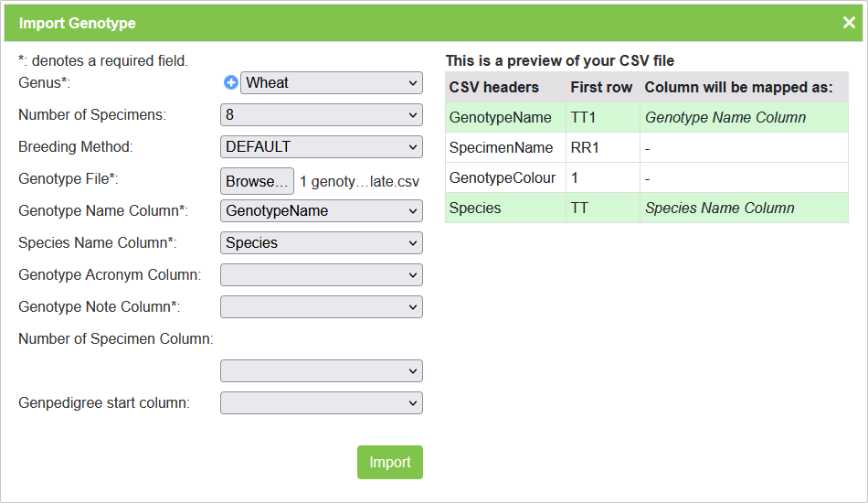Click the selected genotype file name text
Screen dimensions: 868x503
click(359, 181)
